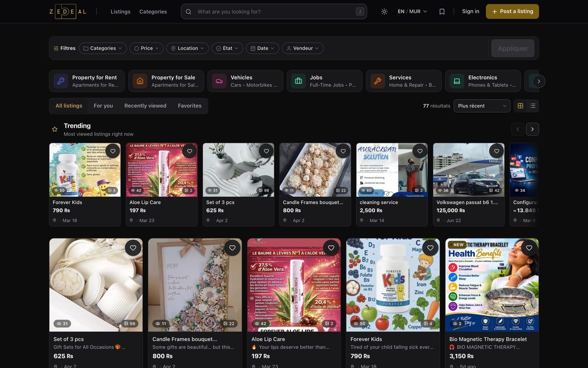Toggle the light/dark theme sun icon
588x368 pixels.
[x=384, y=11]
